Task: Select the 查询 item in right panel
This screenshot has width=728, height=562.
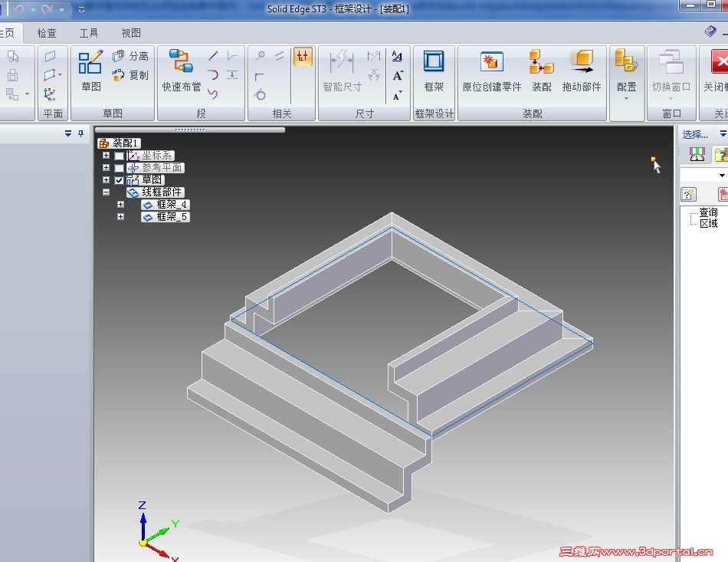Action: point(709,212)
